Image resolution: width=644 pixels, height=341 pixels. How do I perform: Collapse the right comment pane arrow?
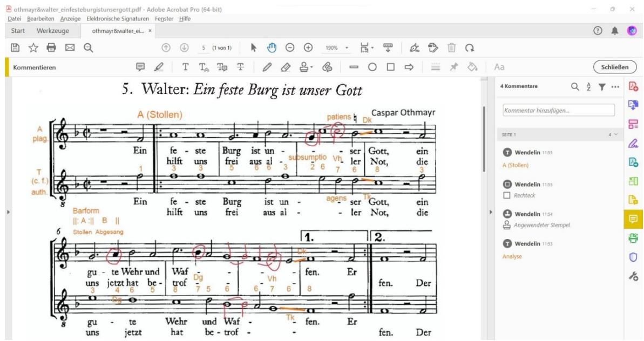click(490, 212)
